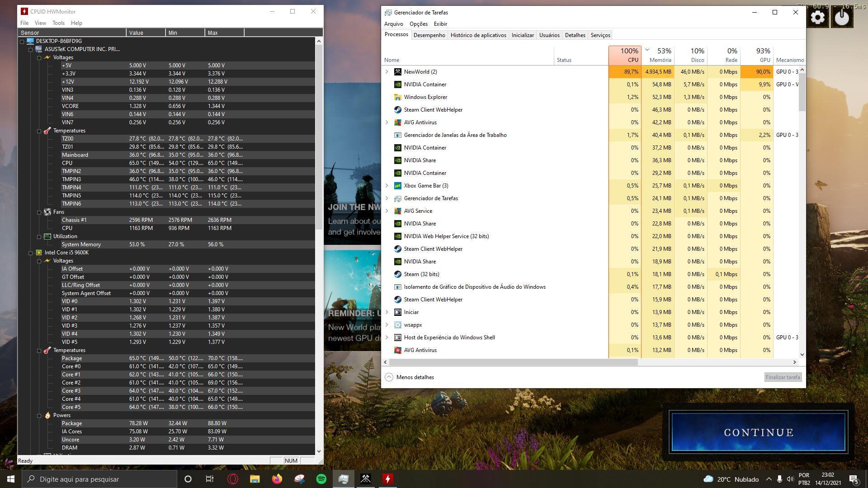The width and height of the screenshot is (868, 488).
Task: Expand the NewWorld (2) process group
Action: 387,72
